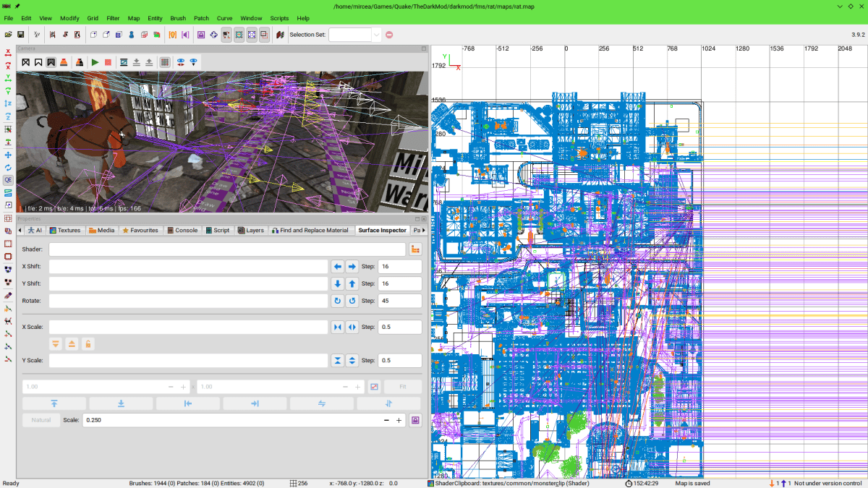Delete selection sets with red minus icon
This screenshot has height=488, width=868.
click(x=389, y=35)
